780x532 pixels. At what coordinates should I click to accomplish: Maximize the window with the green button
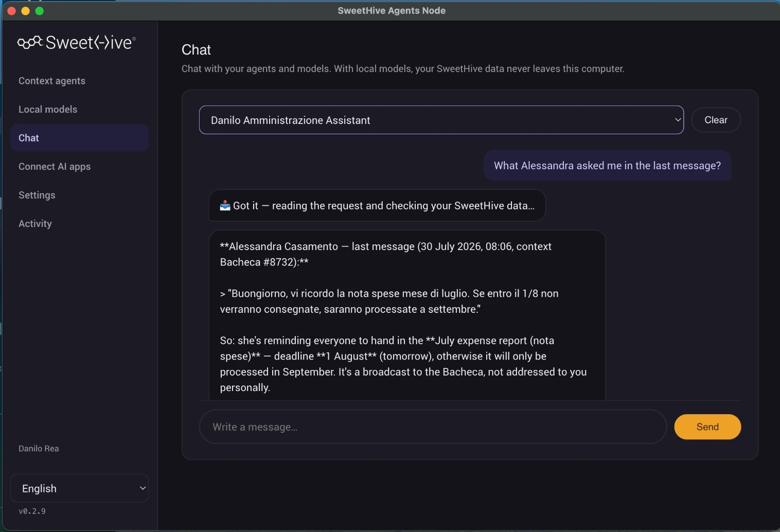coord(40,11)
